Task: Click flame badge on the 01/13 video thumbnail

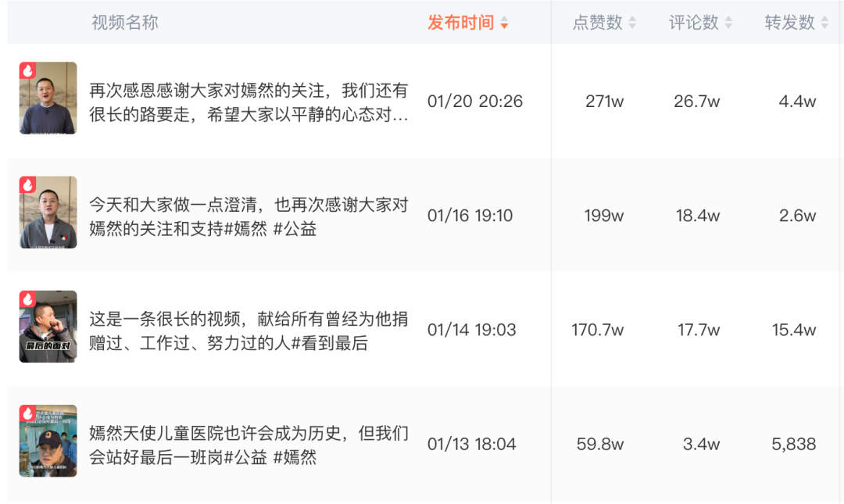Action: (28, 414)
